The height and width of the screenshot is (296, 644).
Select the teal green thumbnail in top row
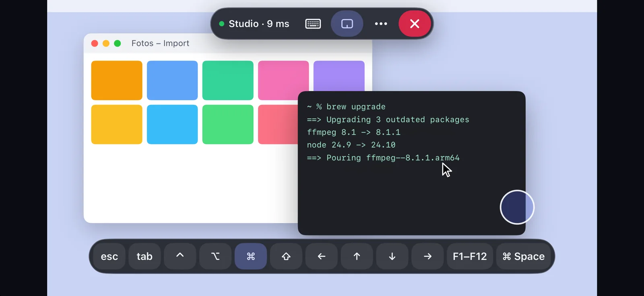coord(228,80)
